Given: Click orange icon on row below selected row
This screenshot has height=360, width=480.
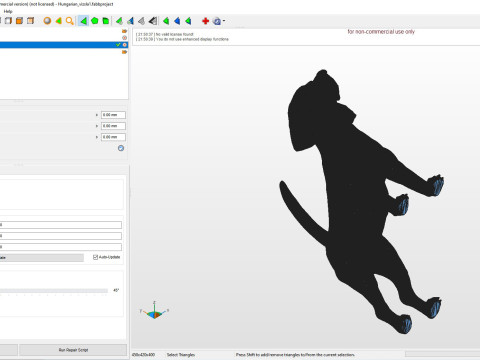Looking at the screenshot, I should point(124,52).
